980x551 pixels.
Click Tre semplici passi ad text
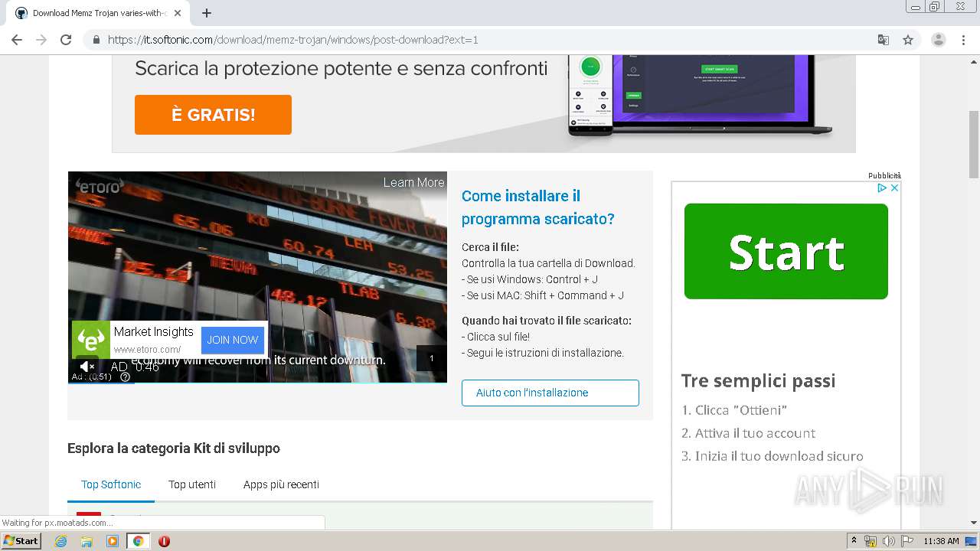click(758, 381)
